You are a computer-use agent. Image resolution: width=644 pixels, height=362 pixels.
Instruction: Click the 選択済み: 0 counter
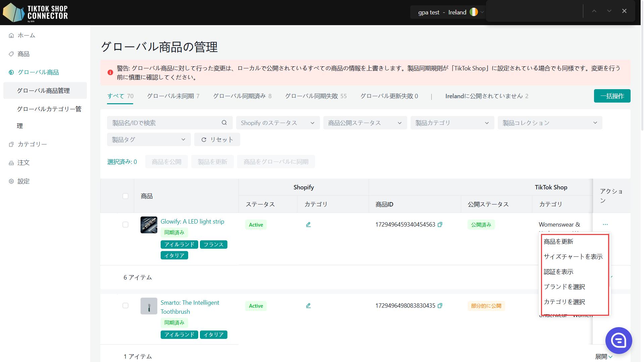coord(122,162)
